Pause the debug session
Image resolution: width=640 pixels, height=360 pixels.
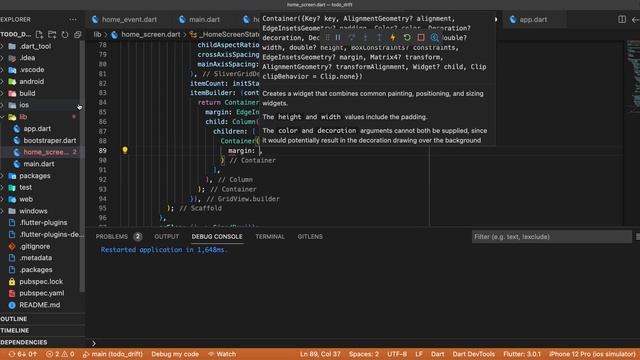coord(338,38)
